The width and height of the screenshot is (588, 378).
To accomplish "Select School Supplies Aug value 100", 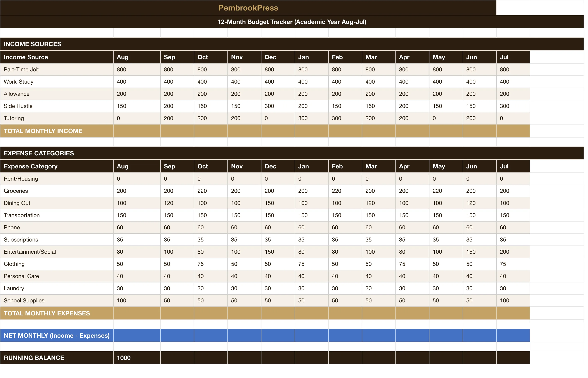I will point(137,301).
